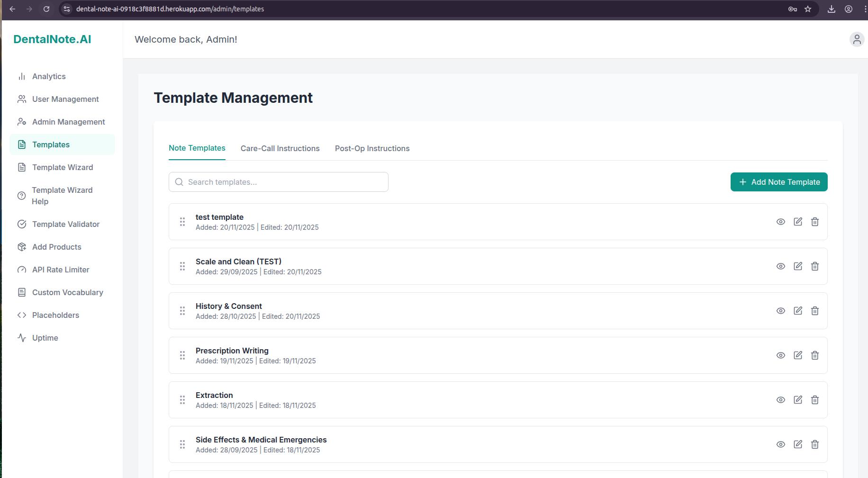Screen dimensions: 868x478
Task: Click the Search templates field
Action: click(278, 182)
